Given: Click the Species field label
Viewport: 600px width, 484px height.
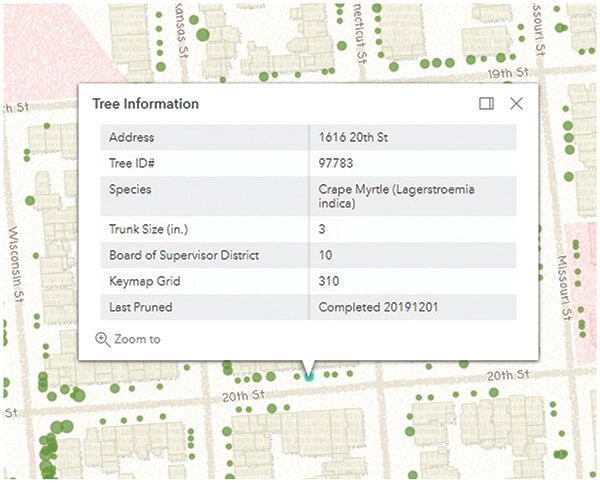Looking at the screenshot, I should [130, 189].
